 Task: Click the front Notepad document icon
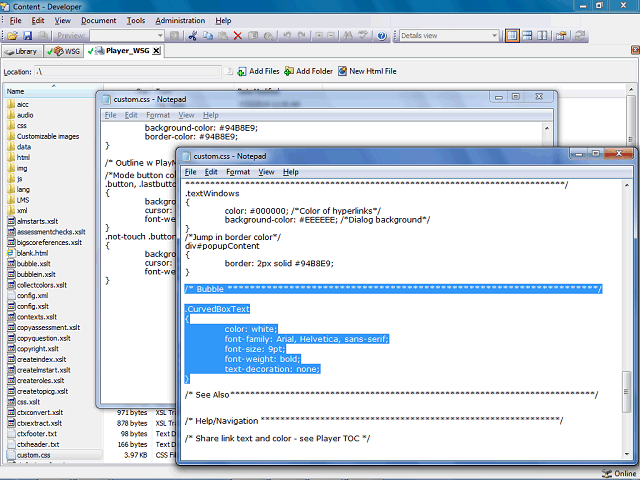[187, 156]
